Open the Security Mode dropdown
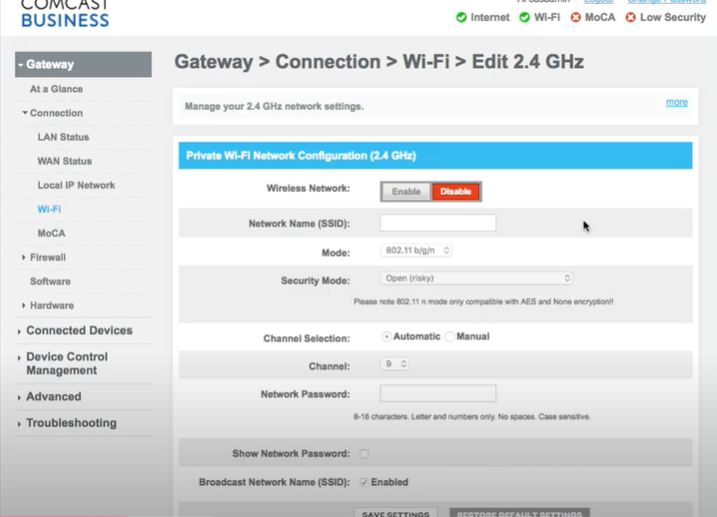This screenshot has height=517, width=717. [x=477, y=278]
